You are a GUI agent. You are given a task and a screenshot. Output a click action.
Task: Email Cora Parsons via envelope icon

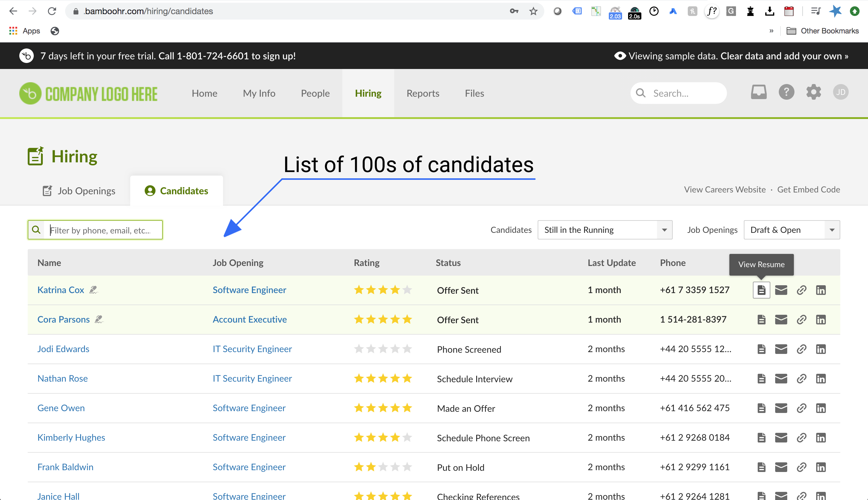(x=781, y=320)
